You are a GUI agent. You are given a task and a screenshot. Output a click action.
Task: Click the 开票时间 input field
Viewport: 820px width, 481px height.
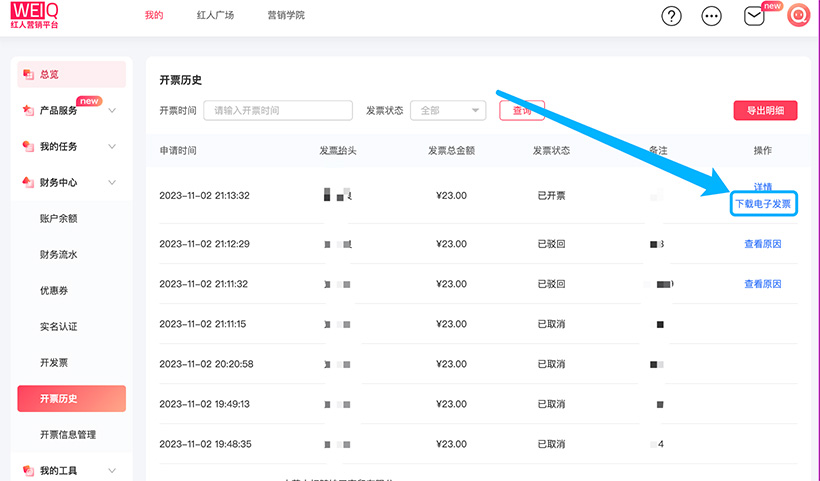[264, 111]
